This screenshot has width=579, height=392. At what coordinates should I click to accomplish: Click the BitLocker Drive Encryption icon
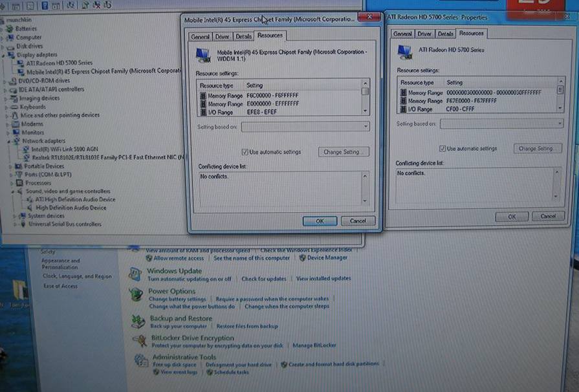click(x=140, y=341)
